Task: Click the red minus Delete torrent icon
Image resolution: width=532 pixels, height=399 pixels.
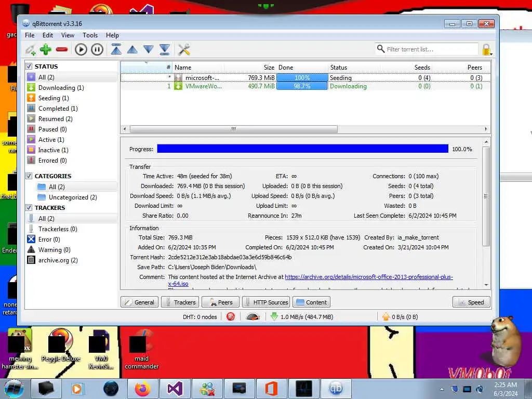Action: (x=62, y=49)
